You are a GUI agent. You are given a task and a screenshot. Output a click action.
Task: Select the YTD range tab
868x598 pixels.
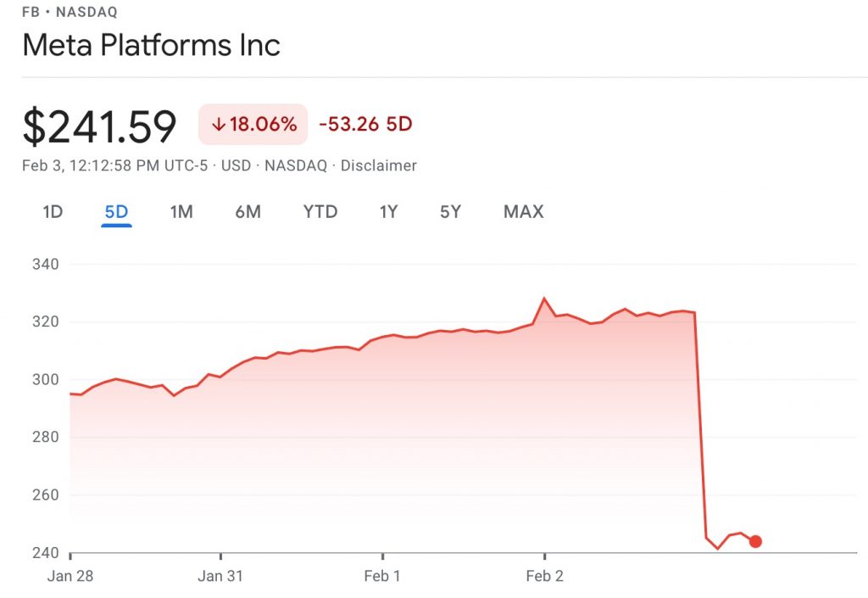tap(320, 212)
